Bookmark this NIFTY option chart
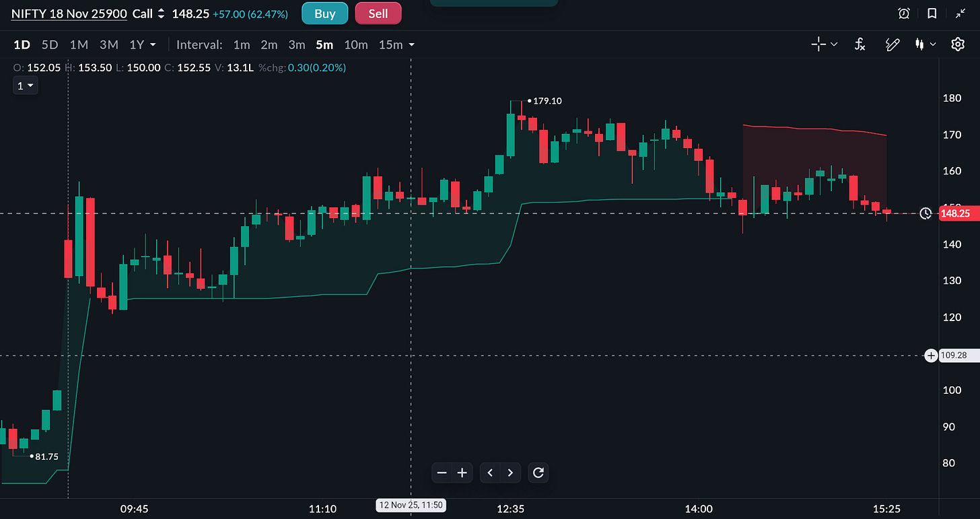 click(932, 13)
